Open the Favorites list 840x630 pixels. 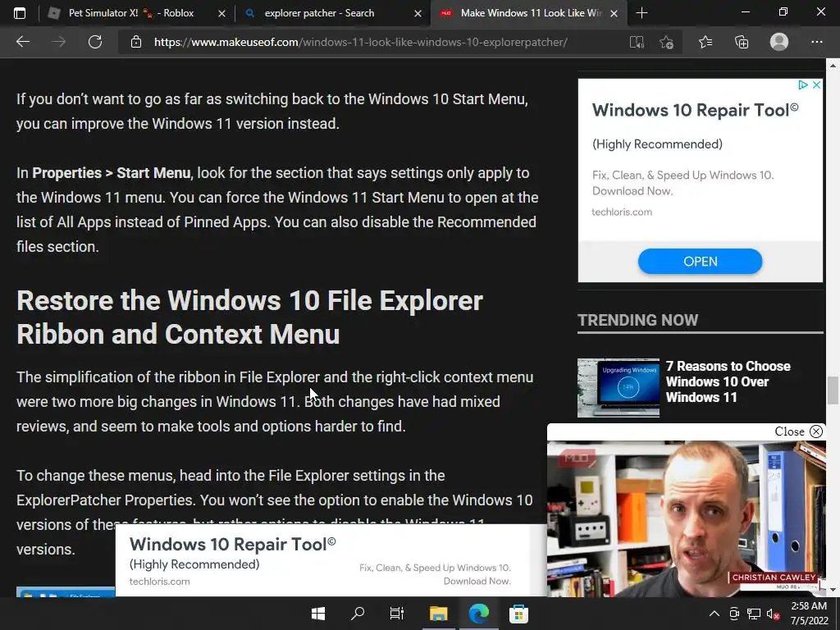[x=705, y=42]
